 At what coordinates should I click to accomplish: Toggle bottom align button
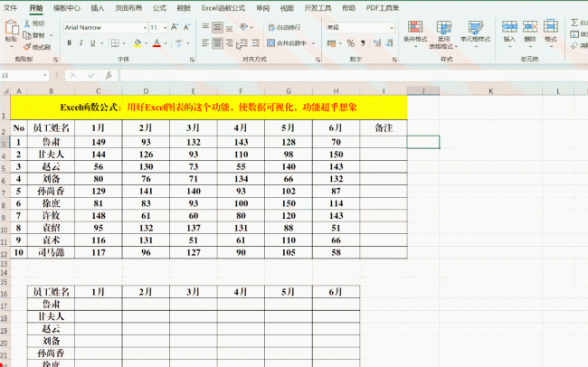point(229,27)
